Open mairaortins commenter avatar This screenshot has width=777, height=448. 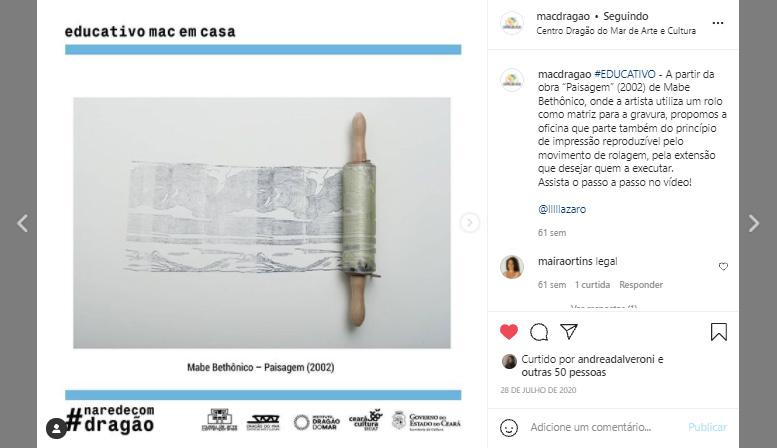coord(512,267)
